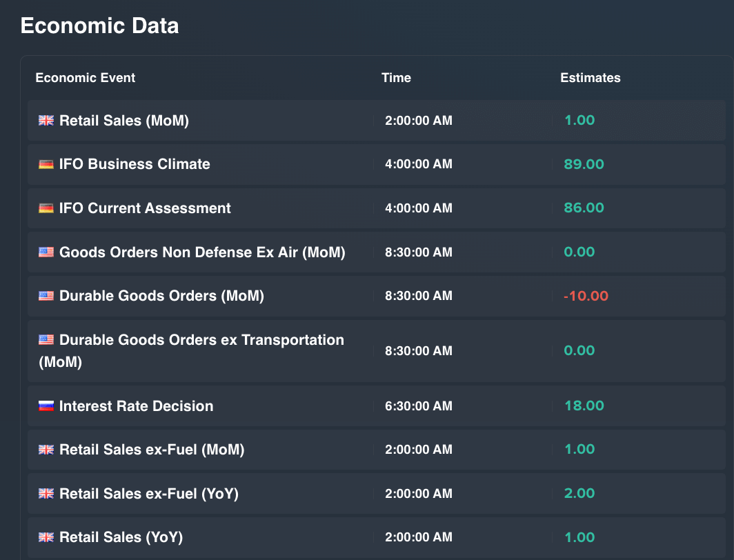Click the 6:30:00 AM time entry
734x560 pixels.
point(419,406)
